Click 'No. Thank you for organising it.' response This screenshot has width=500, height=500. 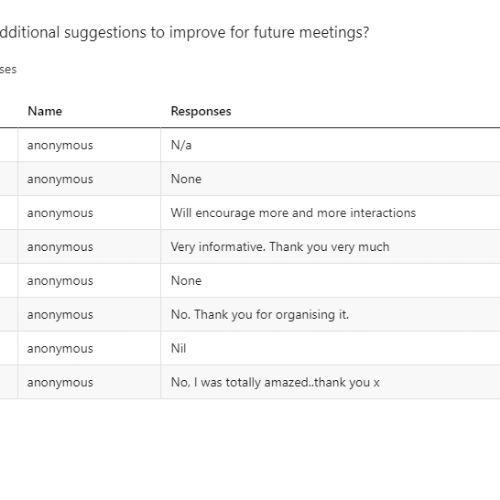click(259, 314)
